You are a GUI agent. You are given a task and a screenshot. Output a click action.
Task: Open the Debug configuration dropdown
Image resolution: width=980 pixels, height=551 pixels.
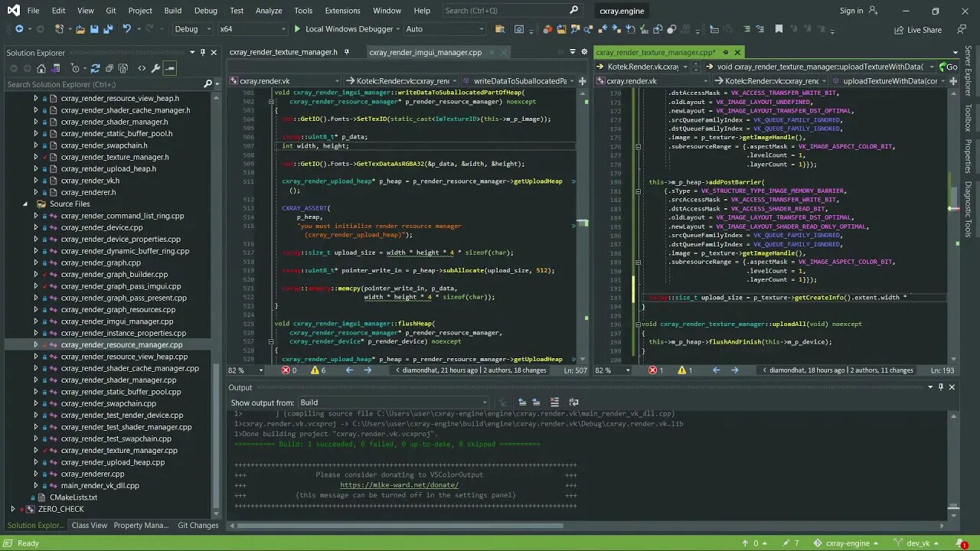coord(193,29)
